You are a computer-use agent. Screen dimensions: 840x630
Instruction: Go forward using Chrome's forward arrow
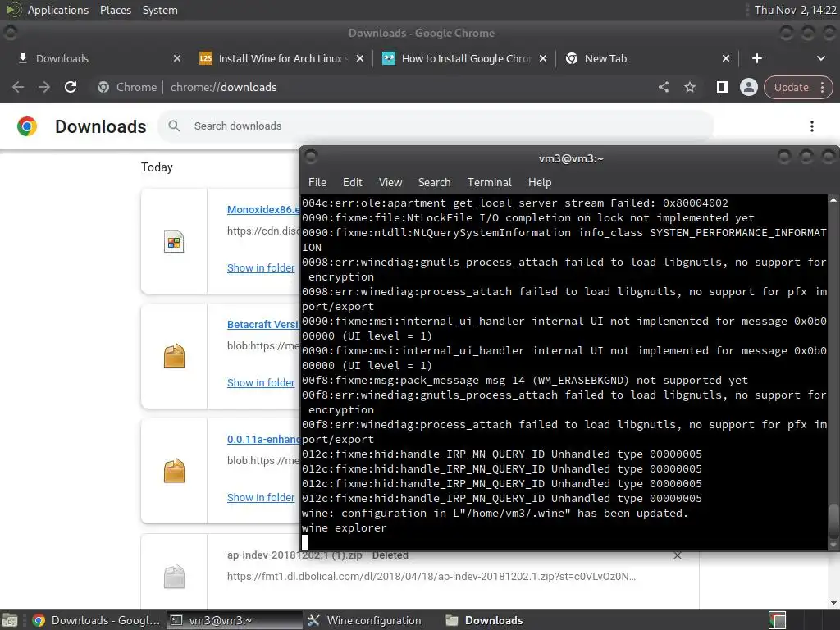[44, 87]
